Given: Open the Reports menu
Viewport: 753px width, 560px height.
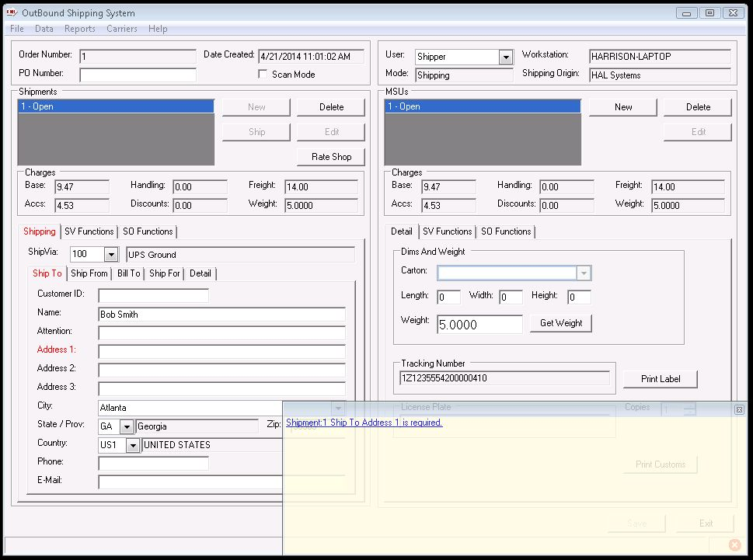Looking at the screenshot, I should [x=79, y=28].
